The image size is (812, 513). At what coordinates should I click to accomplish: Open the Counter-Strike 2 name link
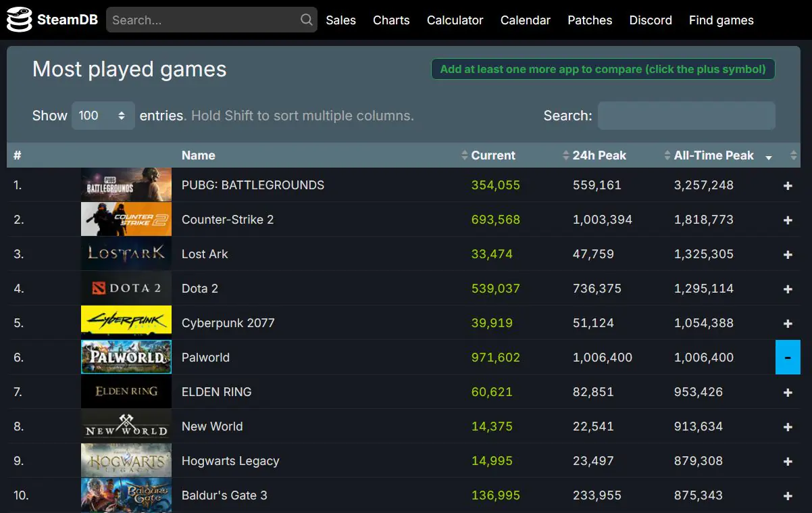(x=228, y=220)
